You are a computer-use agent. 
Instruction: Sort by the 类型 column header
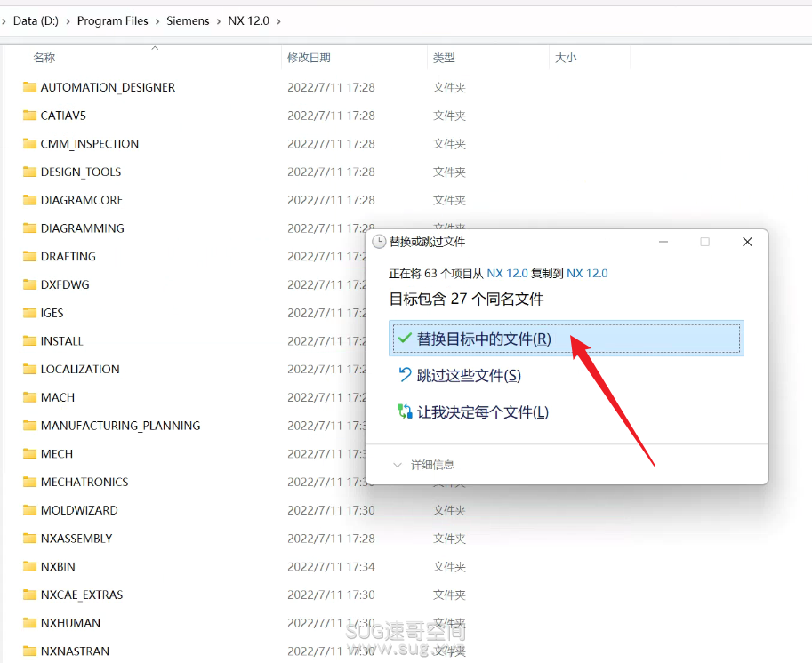[x=444, y=58]
